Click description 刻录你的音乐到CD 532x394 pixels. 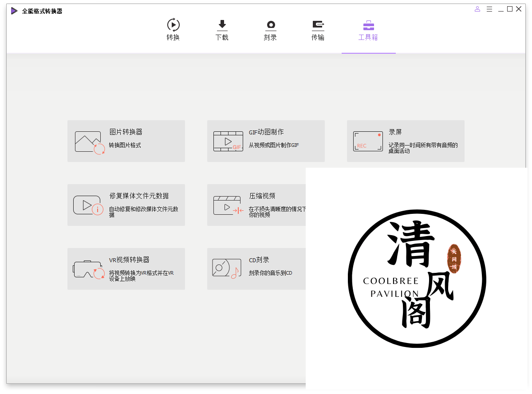(x=270, y=273)
